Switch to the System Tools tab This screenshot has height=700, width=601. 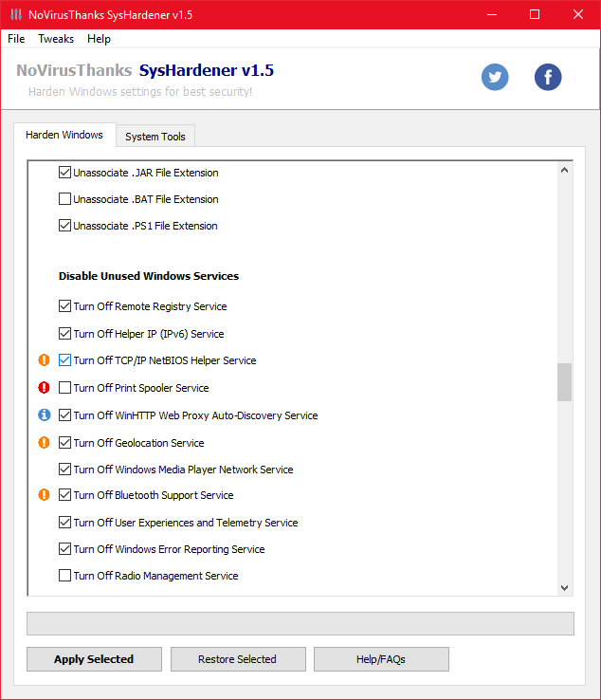click(155, 137)
